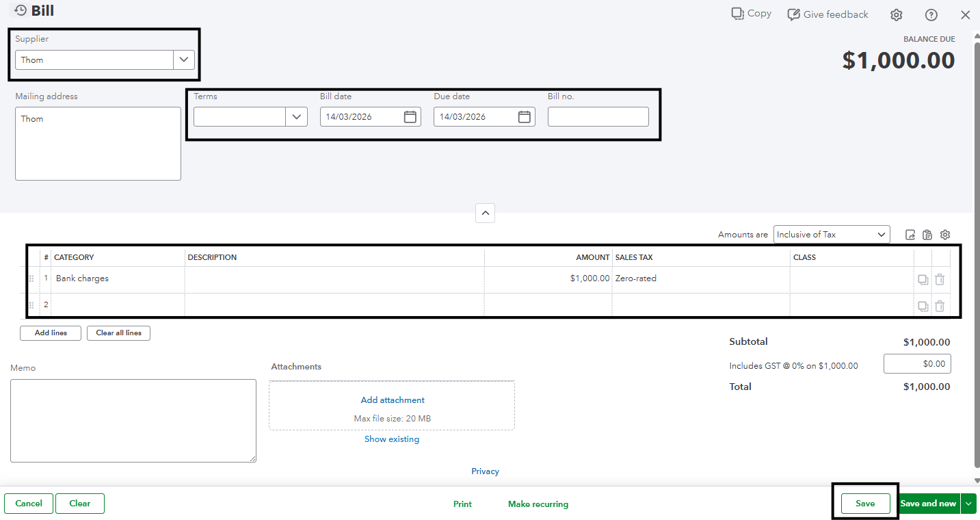Click Add lines button
Viewport: 980px width, 520px height.
51,333
